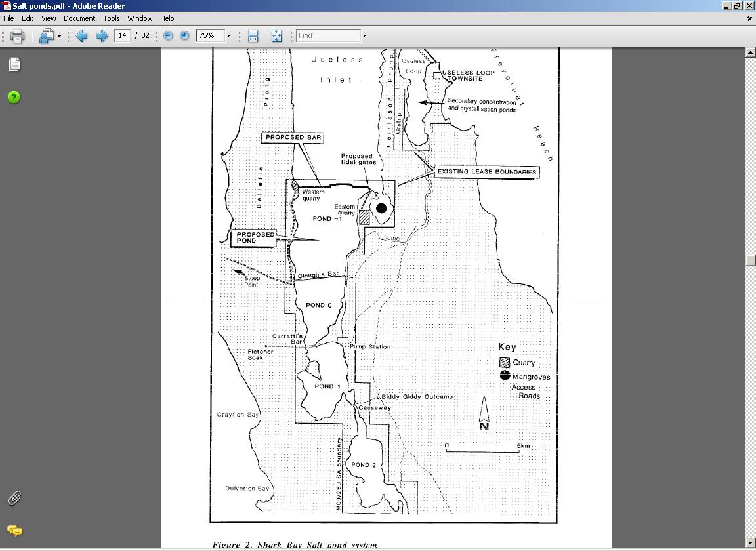The image size is (756, 551).
Task: Show the Comments panel icon
Action: 14,530
